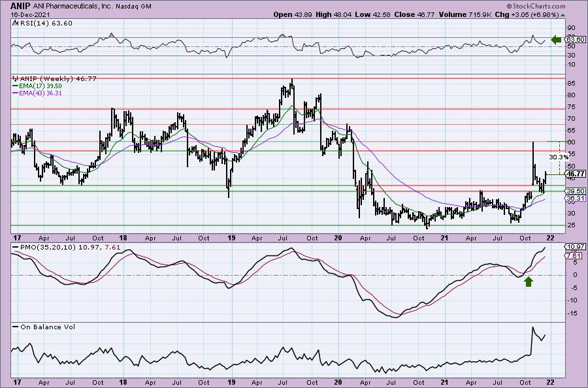Click the RSI(14) 63.60 panel label
This screenshot has width=588, height=388.
tap(46, 23)
